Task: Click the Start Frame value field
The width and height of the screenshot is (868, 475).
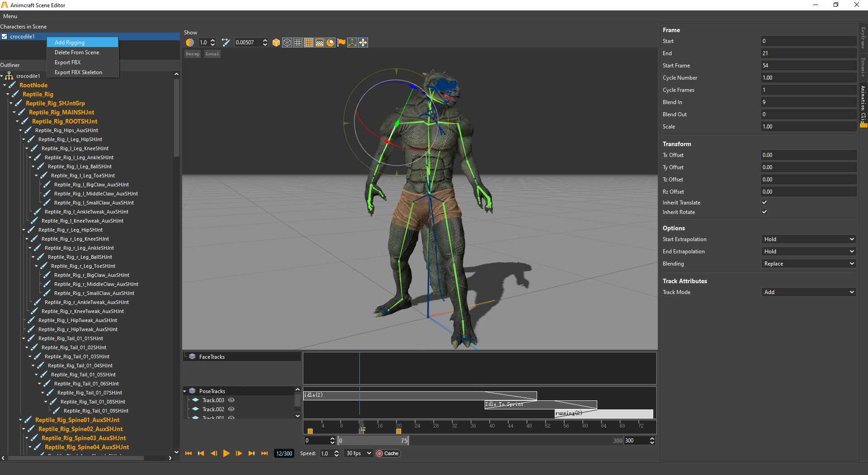Action: (809, 66)
